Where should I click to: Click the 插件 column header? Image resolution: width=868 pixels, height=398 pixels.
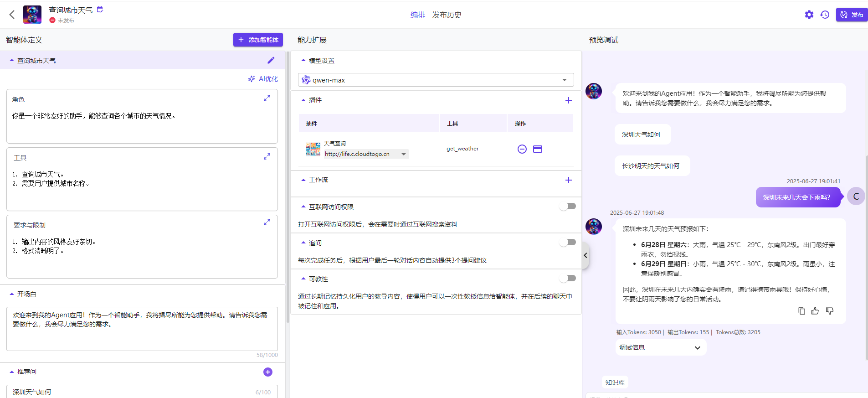(x=368, y=123)
